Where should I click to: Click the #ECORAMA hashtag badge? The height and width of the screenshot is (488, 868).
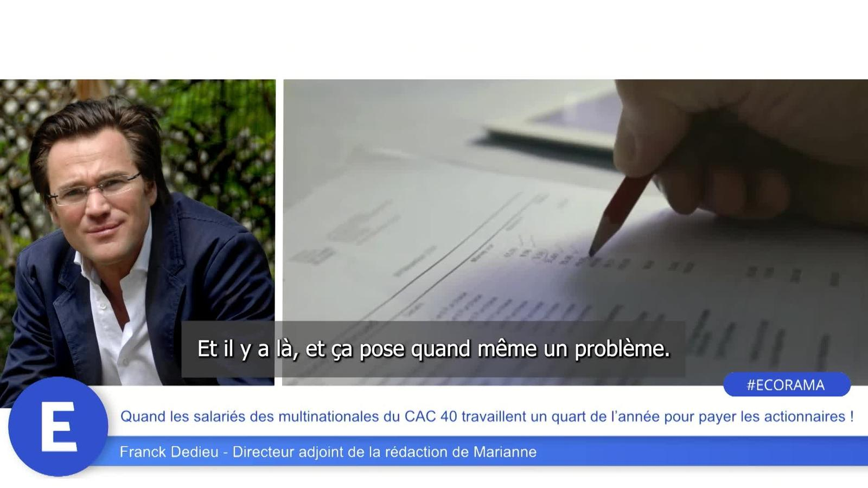(x=787, y=384)
